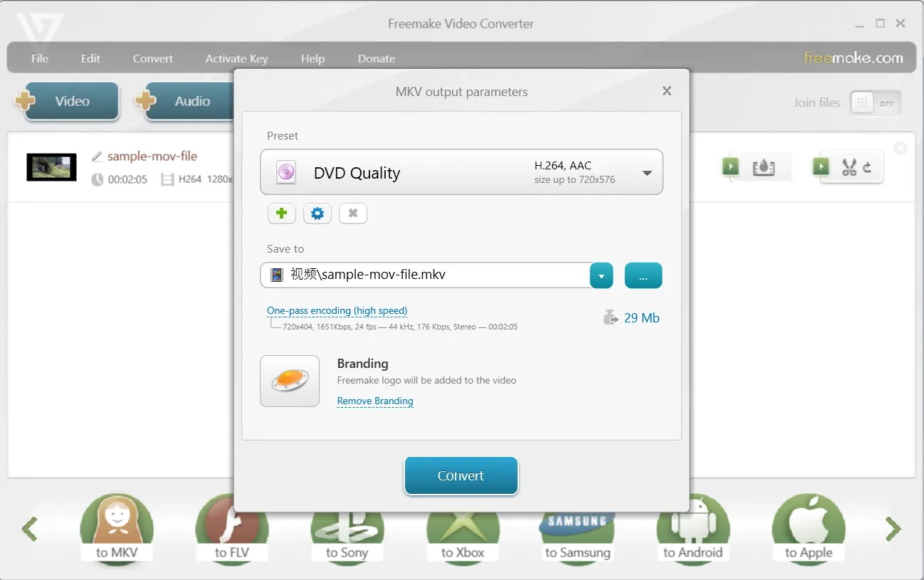Image resolution: width=924 pixels, height=580 pixels.
Task: Open the audio track settings icon
Action: click(763, 167)
